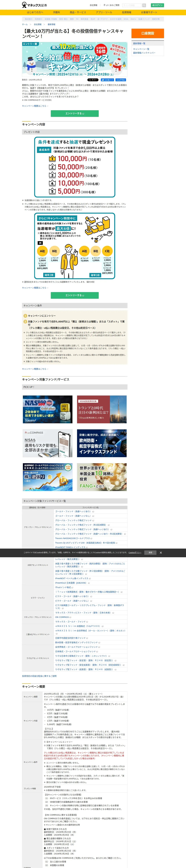Viewport: 186px width, 868px height.
Task: Click the Monex Securities logo
Action: tap(35, 5)
